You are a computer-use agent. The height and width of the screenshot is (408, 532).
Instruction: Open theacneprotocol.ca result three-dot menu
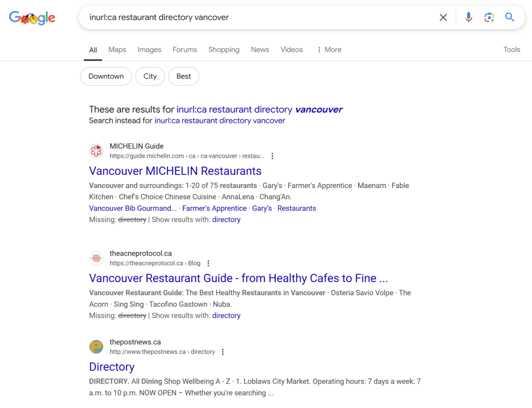click(x=208, y=263)
